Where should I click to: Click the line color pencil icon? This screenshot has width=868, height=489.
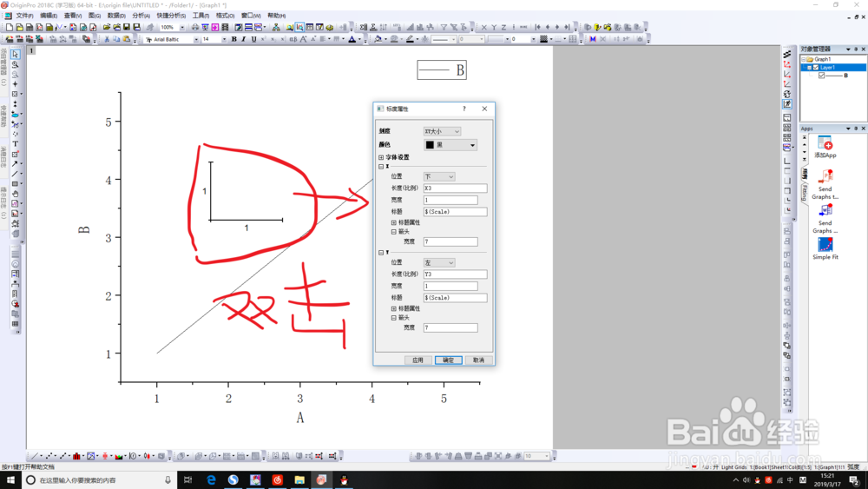pos(410,39)
